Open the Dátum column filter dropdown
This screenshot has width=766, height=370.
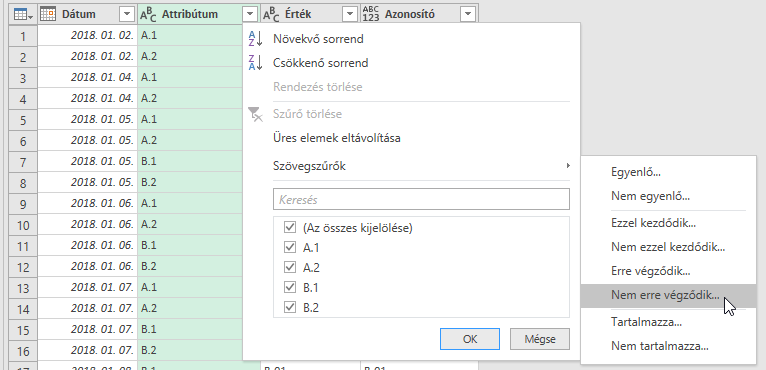[x=127, y=15]
